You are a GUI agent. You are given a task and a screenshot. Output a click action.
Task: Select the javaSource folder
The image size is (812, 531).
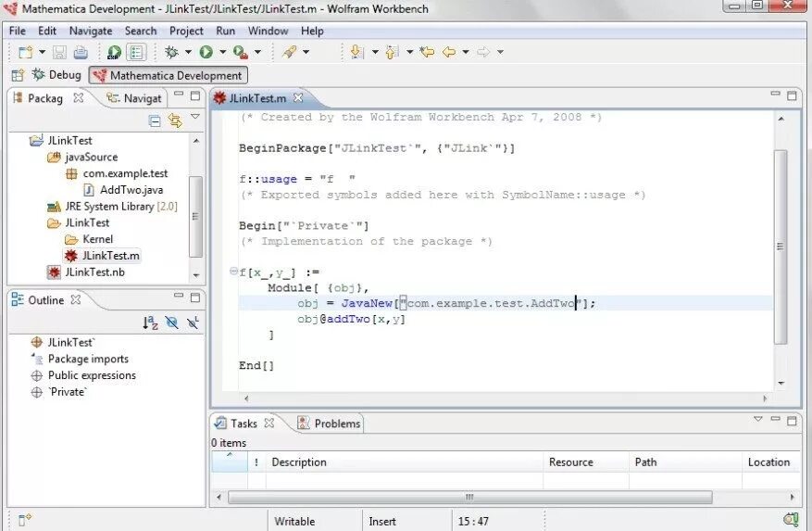pos(82,158)
